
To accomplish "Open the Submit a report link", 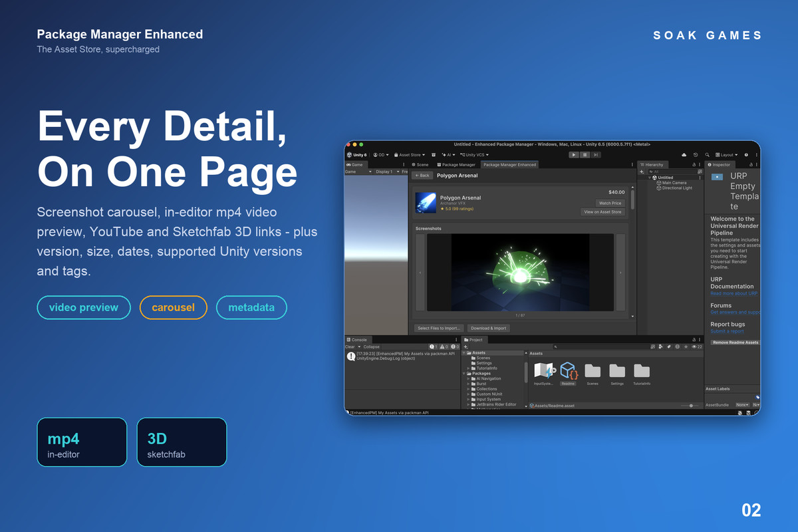I will click(x=728, y=331).
